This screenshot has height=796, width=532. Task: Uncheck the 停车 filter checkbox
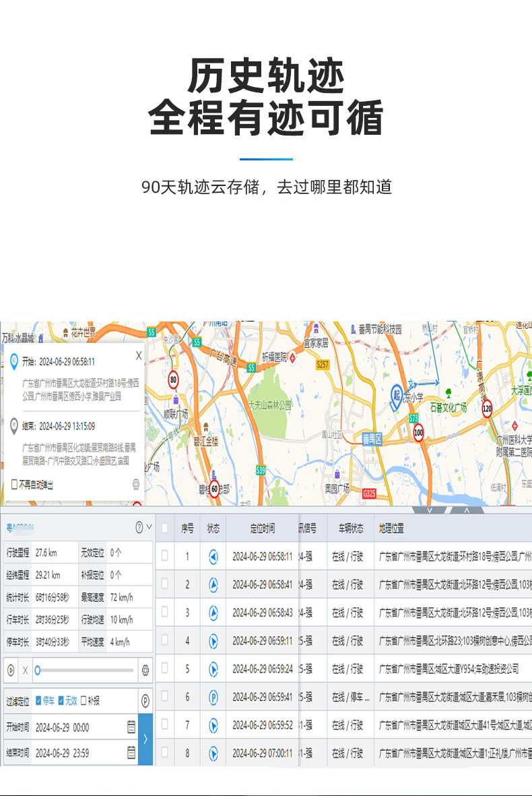38,701
